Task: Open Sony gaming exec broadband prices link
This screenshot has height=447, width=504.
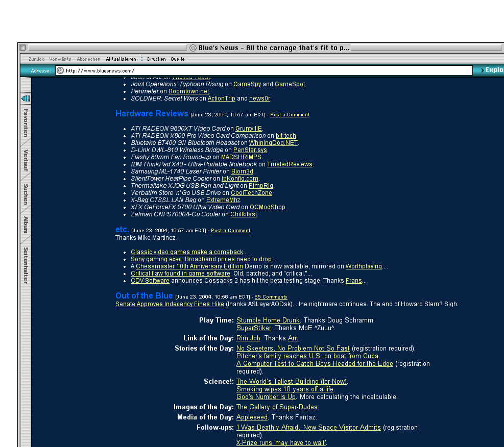Action: 201,259
